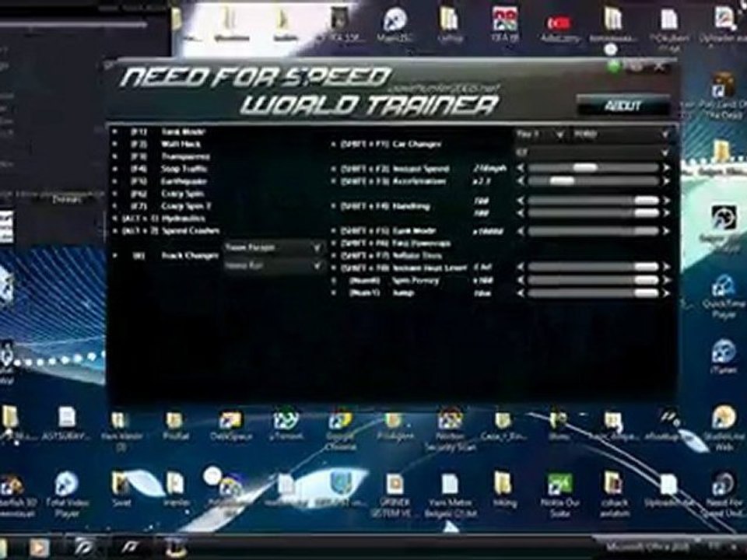This screenshot has width=747, height=560.
Task: Click the Jump slider track
Action: pos(593,293)
